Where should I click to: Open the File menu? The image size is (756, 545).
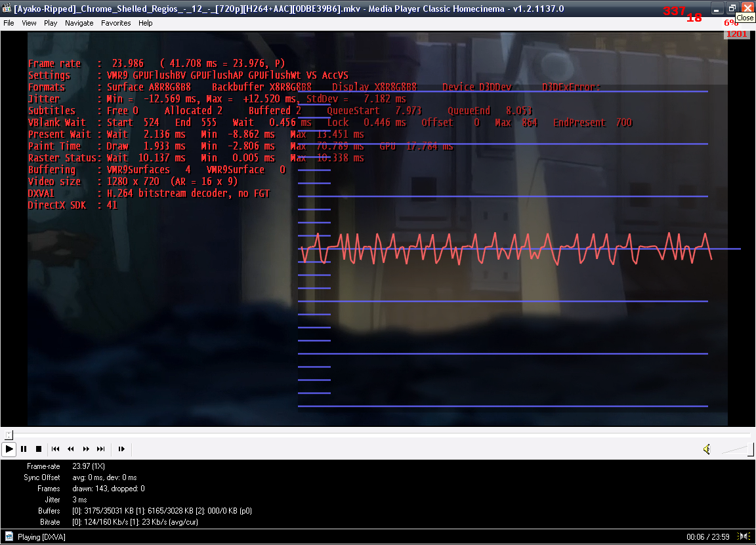9,23
